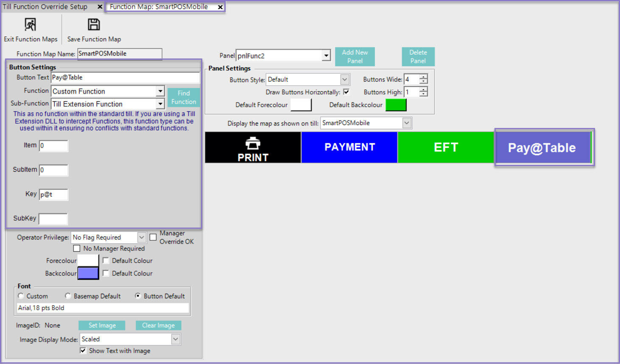Toggle Forecolour Default Colour checkbox
This screenshot has height=364, width=620.
(106, 261)
